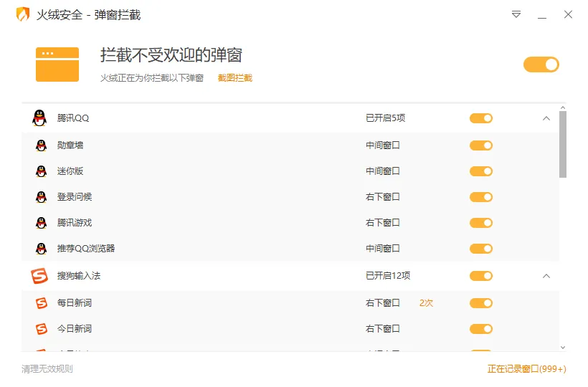Screen dimensions: 588x387
Task: Collapse the 搜狗输入法 rule group
Action: [546, 276]
